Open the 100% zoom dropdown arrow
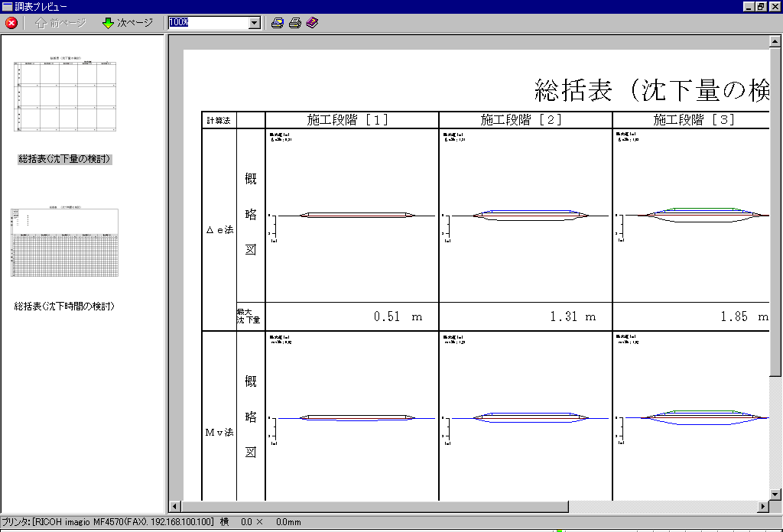Viewport: 783px width, 532px height. click(255, 22)
